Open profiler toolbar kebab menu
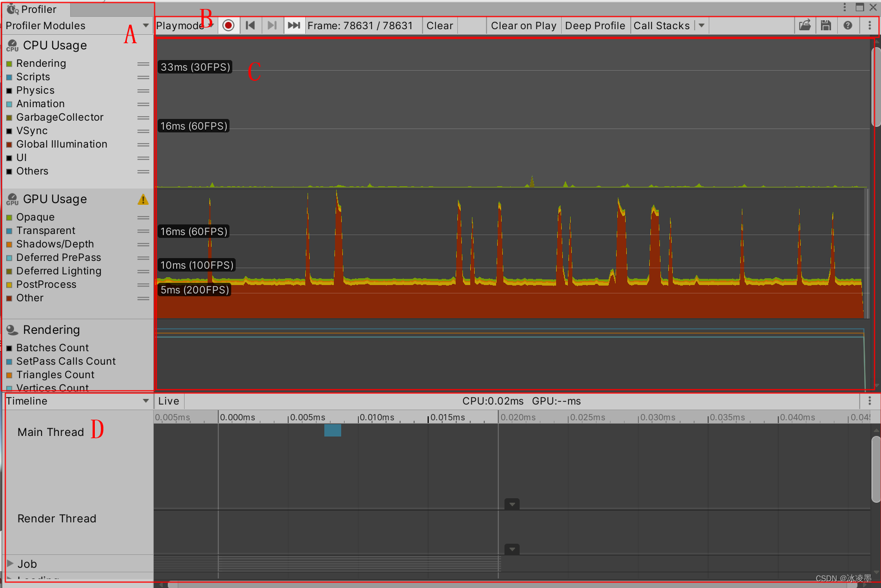The image size is (881, 588). click(x=870, y=25)
